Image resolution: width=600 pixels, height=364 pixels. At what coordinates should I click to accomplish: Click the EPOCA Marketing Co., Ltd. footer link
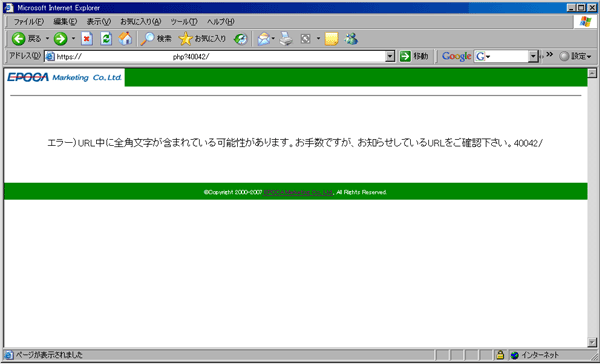click(298, 192)
